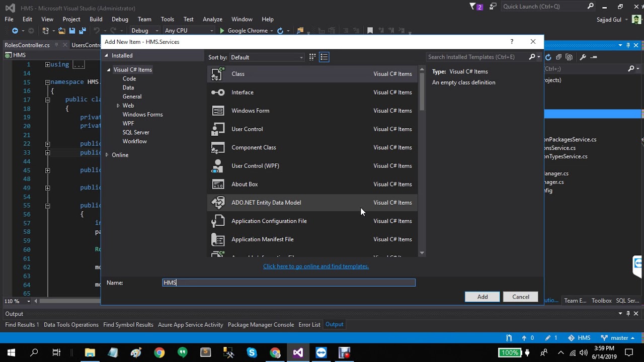Select the Windows Forms category
Viewport: 644px width, 362px height.
pyautogui.click(x=142, y=115)
